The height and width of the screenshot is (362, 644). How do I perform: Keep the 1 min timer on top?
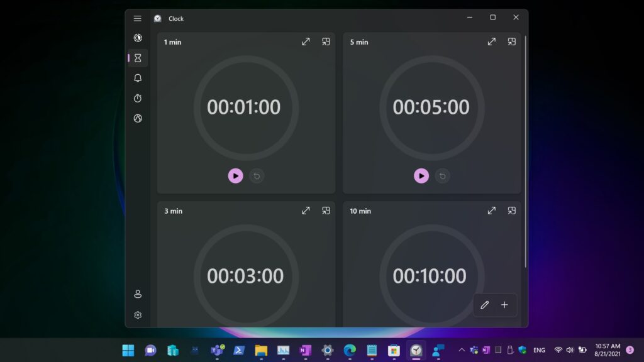pyautogui.click(x=326, y=42)
